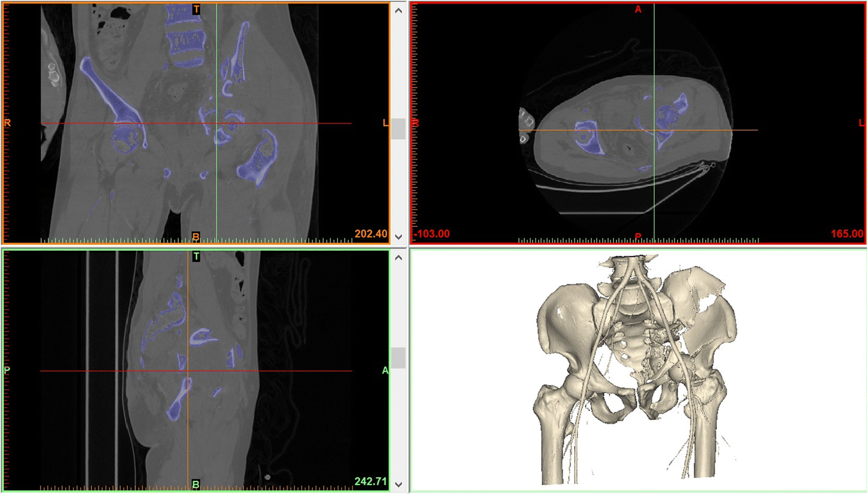
Task: Click the sagittal slice position value 242.71
Action: (370, 482)
